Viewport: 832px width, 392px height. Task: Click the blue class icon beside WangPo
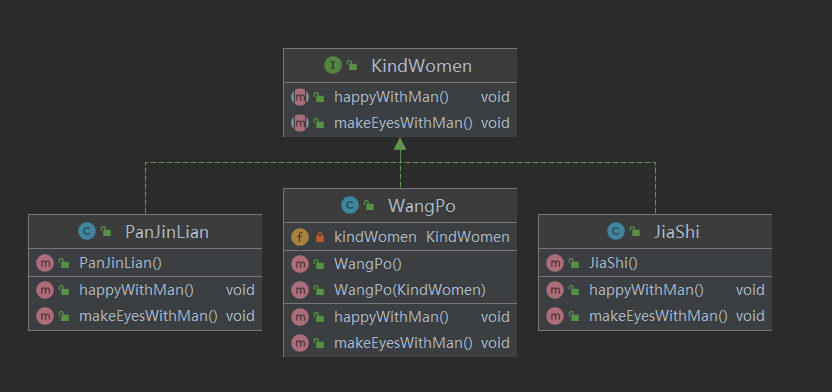click(x=350, y=205)
